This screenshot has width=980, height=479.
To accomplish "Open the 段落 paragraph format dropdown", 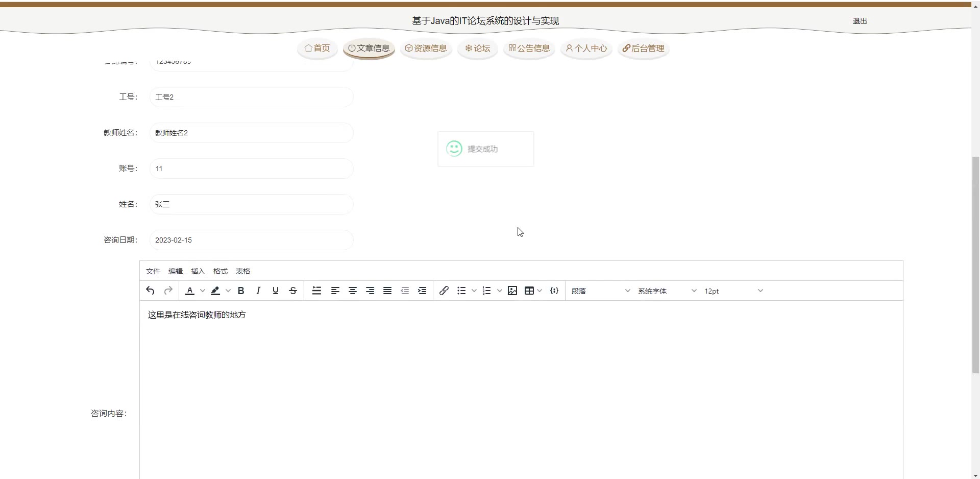I will coord(600,291).
